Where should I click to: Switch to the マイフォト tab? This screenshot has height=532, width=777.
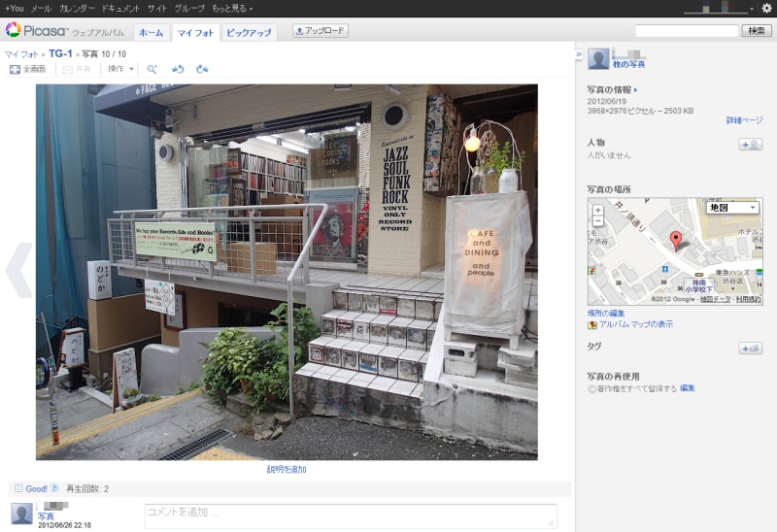coord(195,33)
